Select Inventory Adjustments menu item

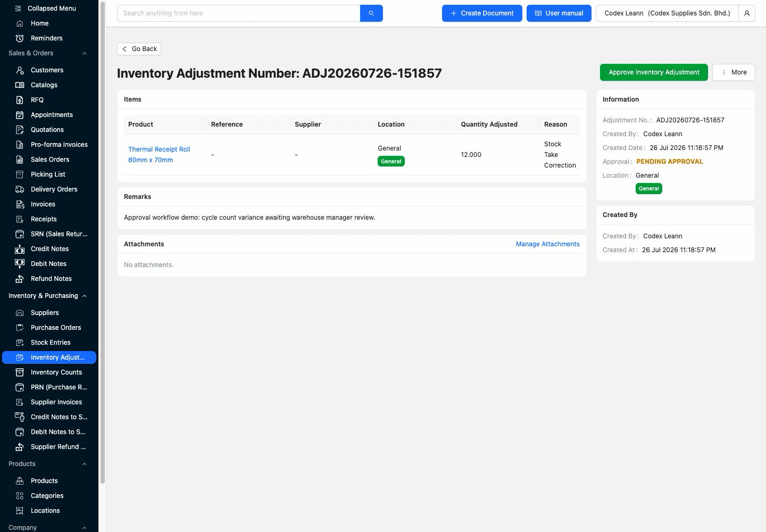point(49,358)
